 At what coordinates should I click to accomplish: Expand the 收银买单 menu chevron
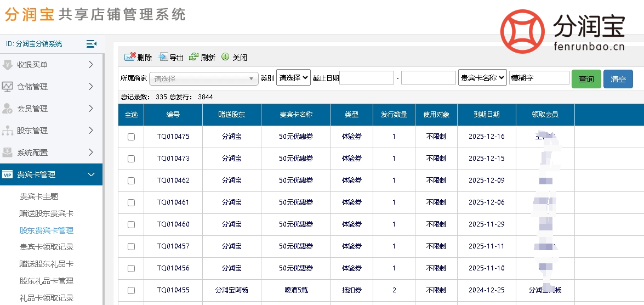(91, 65)
